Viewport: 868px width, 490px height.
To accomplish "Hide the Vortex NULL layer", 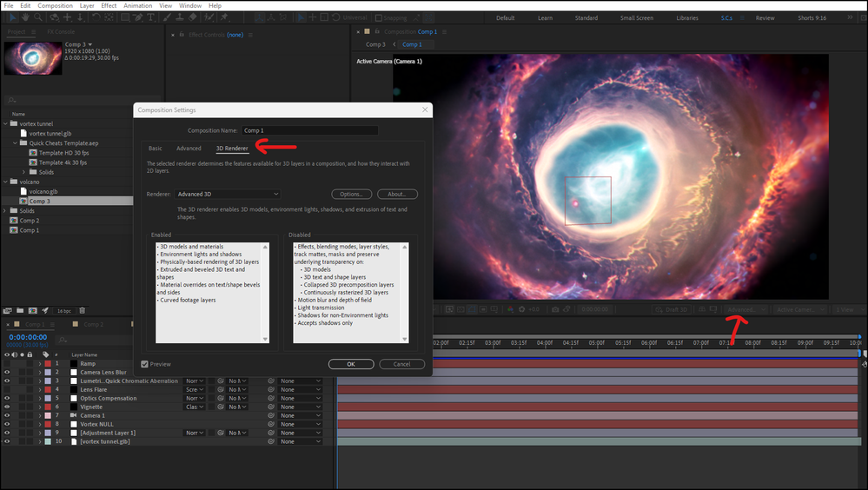I will 7,424.
